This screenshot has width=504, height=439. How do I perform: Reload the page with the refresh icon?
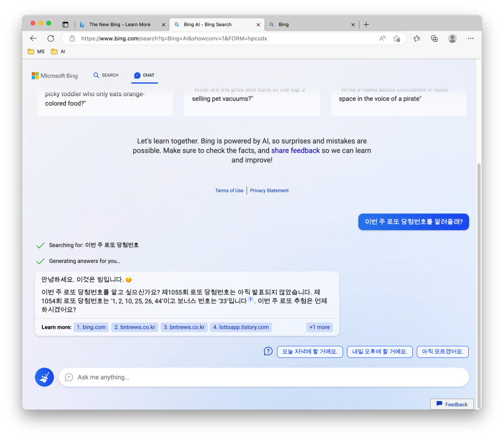51,39
